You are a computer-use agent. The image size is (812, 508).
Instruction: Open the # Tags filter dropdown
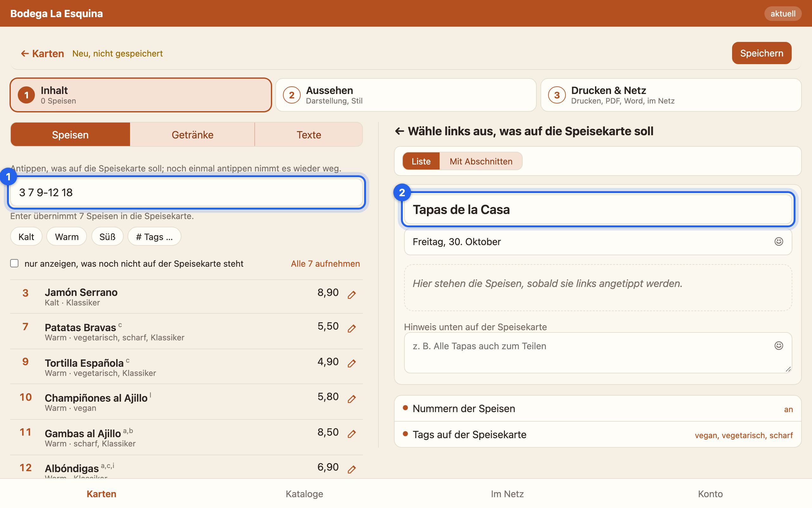click(154, 237)
